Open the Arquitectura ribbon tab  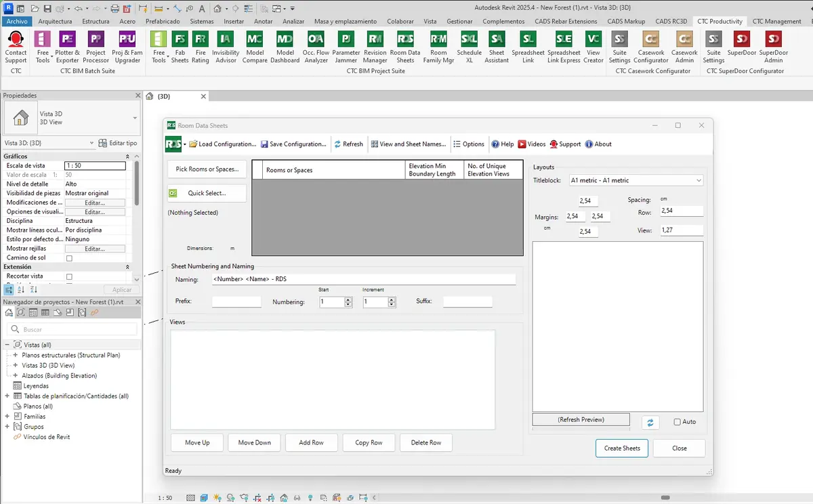pyautogui.click(x=55, y=22)
